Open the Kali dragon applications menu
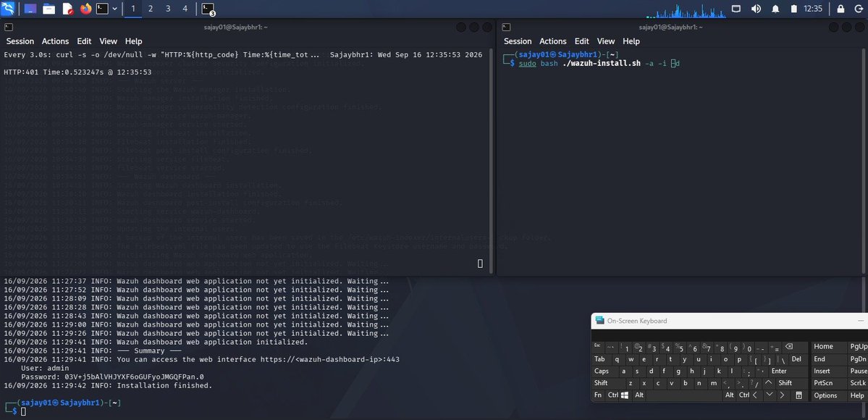 coord(8,8)
